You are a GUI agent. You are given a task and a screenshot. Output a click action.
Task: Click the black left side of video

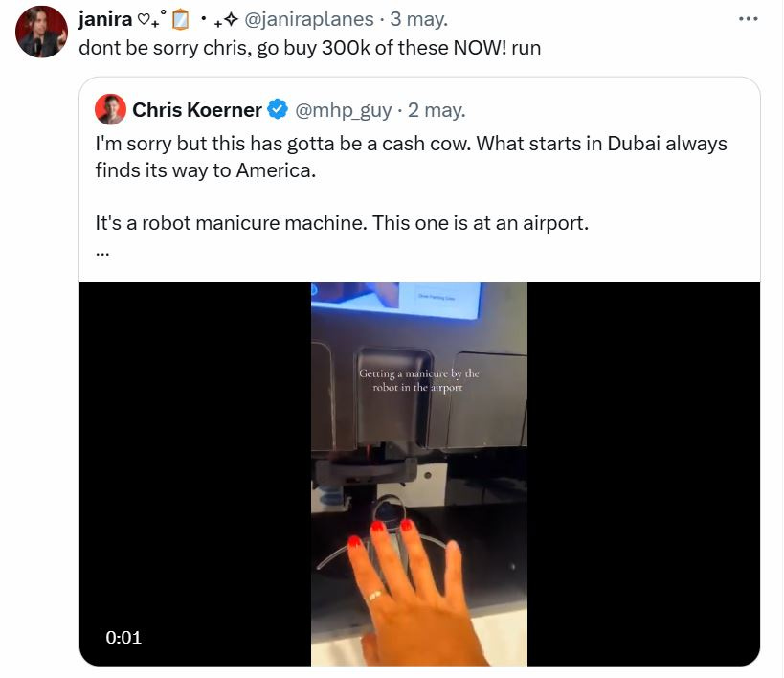(x=195, y=474)
